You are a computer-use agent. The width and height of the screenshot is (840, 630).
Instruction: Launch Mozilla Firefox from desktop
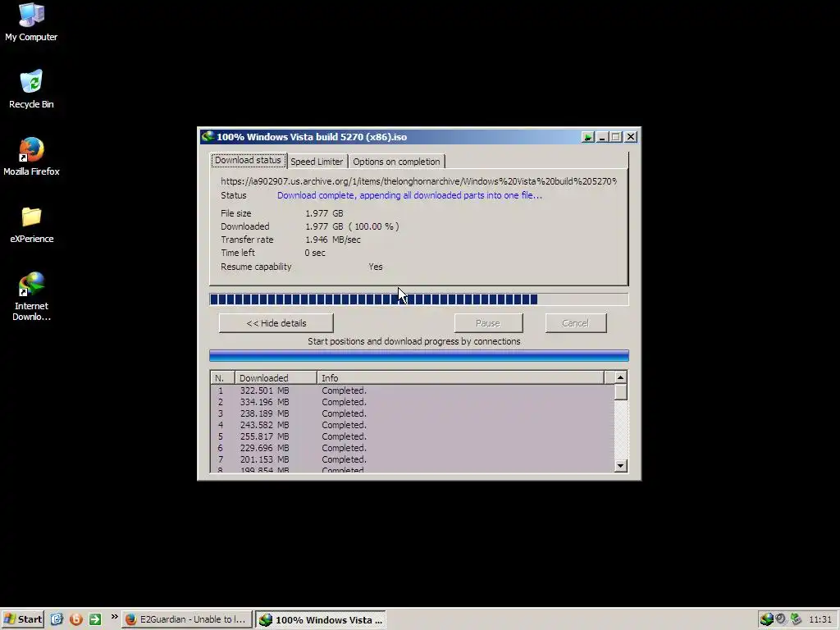[x=31, y=157]
